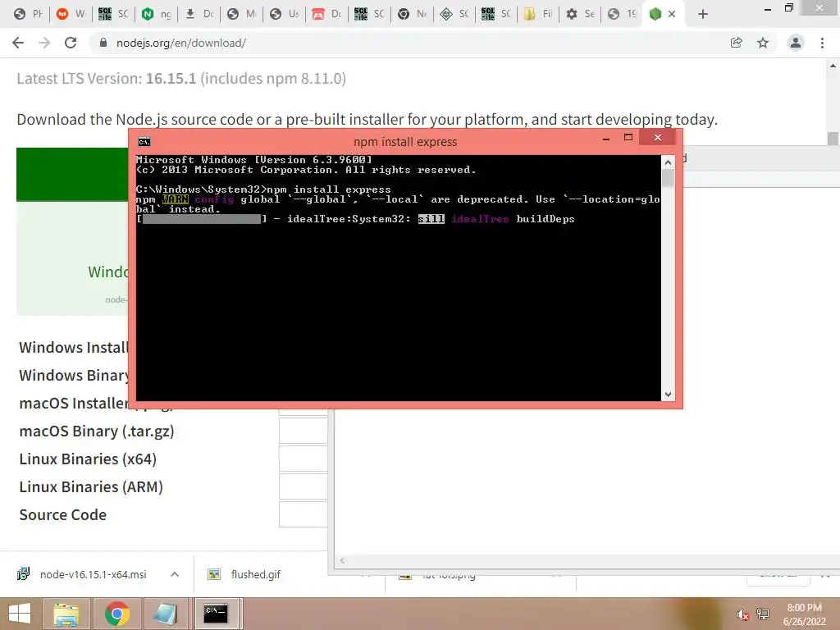Click muted volume tray icon
Viewport: 840px width, 630px height.
(742, 614)
